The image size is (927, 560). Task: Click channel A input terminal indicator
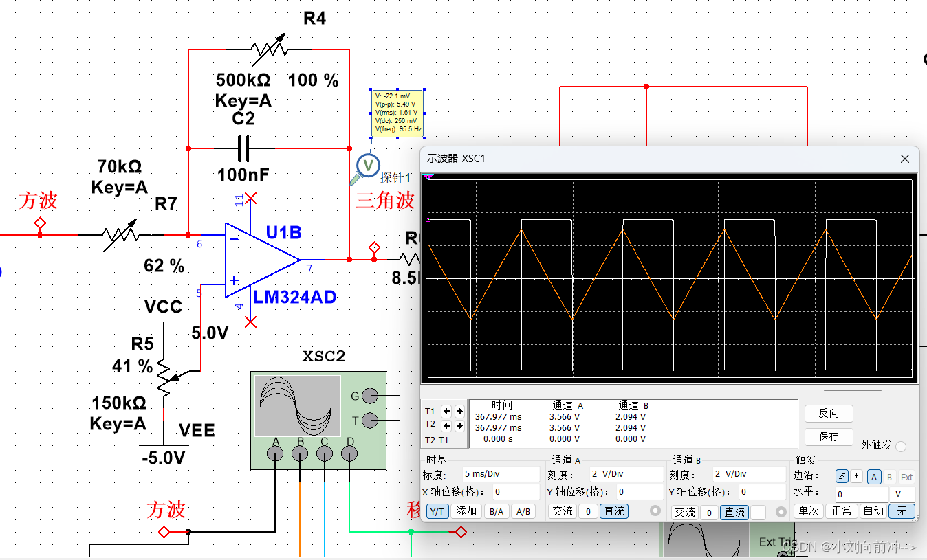coord(655,511)
